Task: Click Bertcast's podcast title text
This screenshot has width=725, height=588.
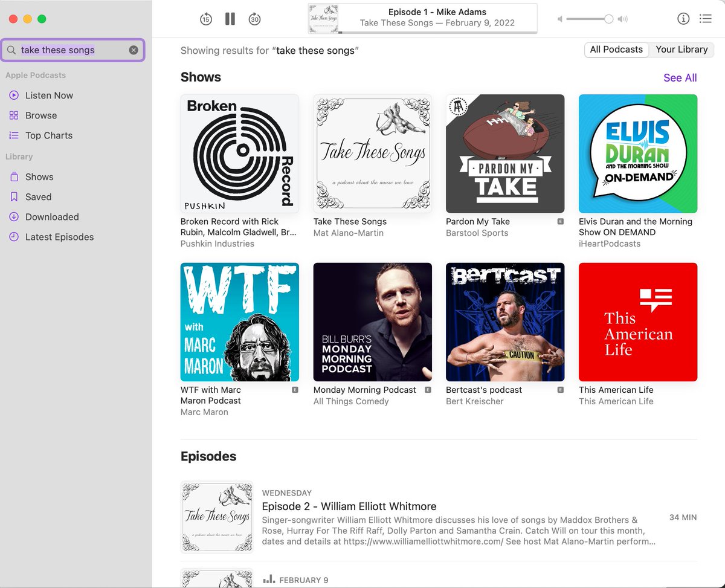Action: tap(483, 390)
